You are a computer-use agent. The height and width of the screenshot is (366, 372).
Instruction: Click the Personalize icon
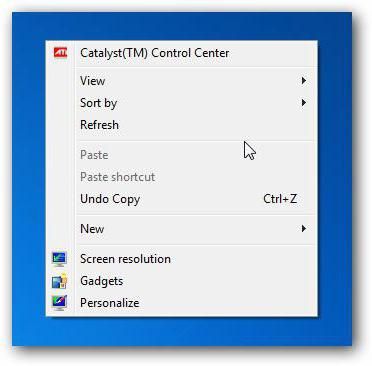pyautogui.click(x=60, y=303)
